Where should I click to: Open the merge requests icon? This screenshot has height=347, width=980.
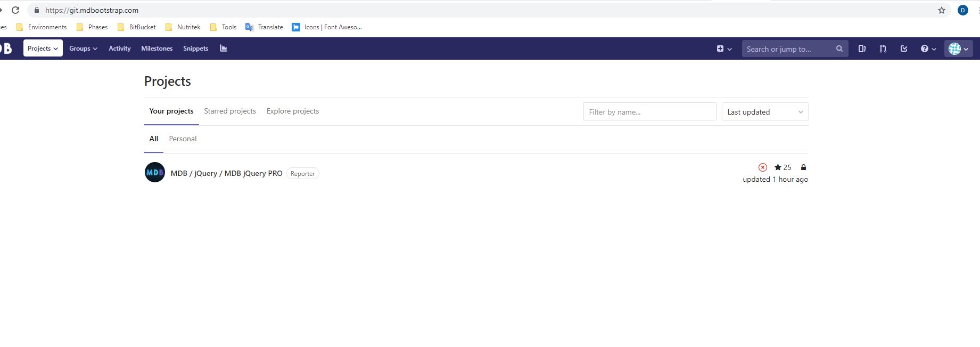(x=883, y=49)
